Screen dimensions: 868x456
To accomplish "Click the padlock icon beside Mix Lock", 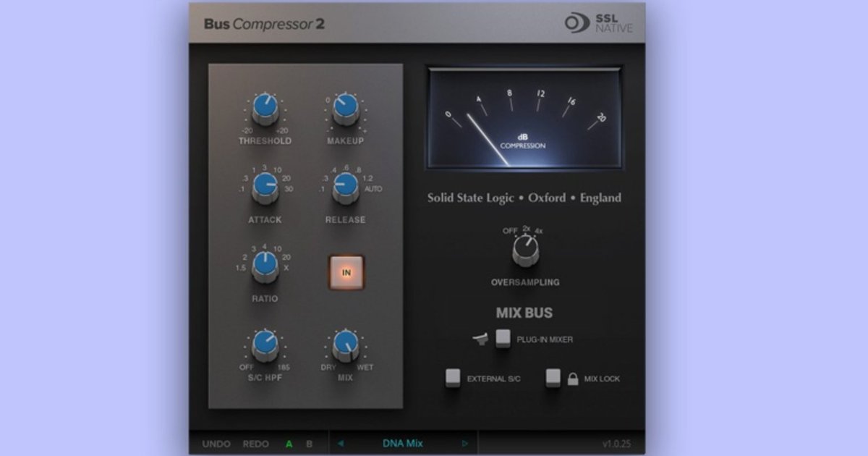I will (x=573, y=379).
